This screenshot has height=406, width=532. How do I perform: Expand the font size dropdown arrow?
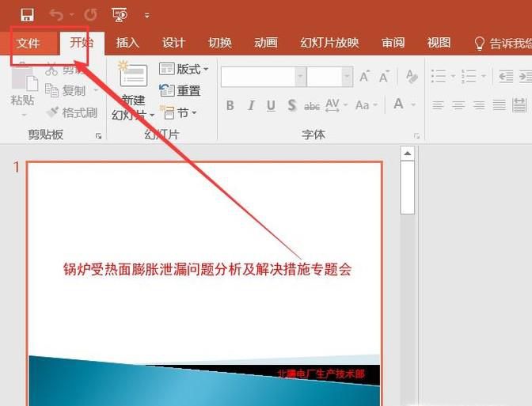click(347, 77)
